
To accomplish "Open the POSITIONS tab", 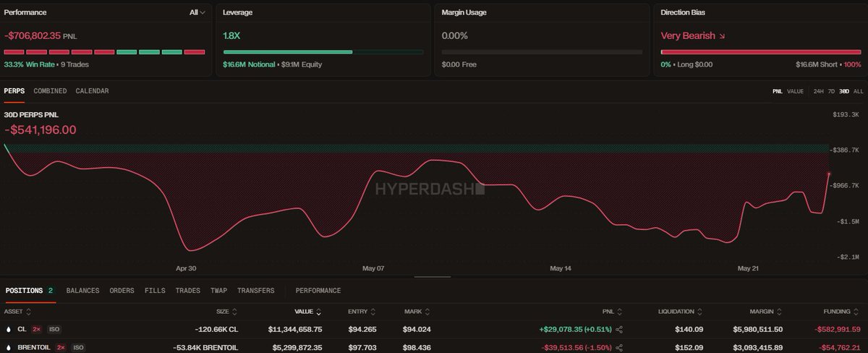I will [x=30, y=291].
